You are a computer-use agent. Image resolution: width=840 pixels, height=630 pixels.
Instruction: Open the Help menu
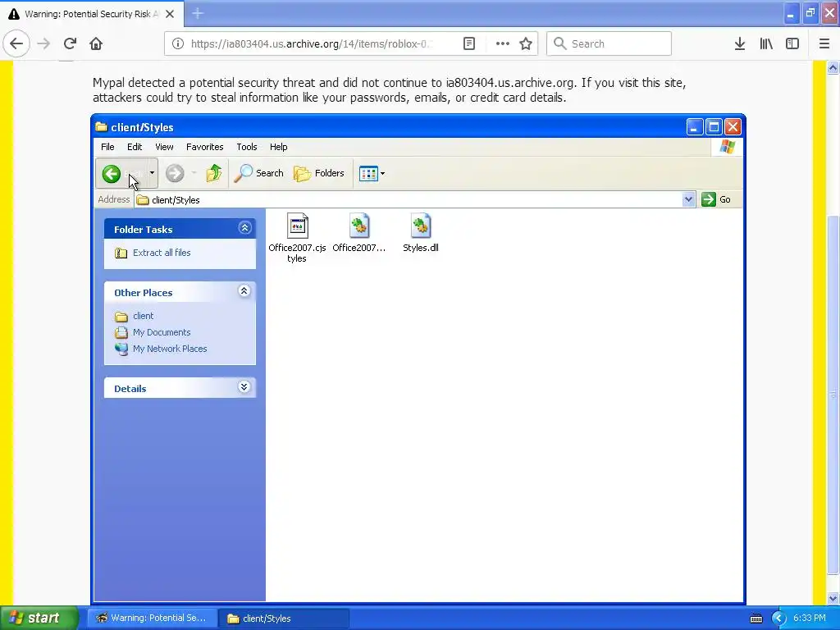click(x=279, y=147)
